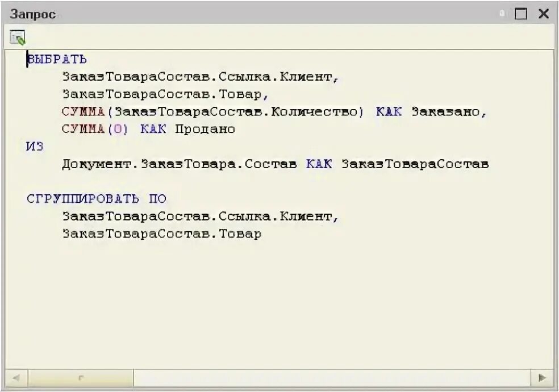
Task: Click СУММА(0) expression
Action: coord(95,128)
